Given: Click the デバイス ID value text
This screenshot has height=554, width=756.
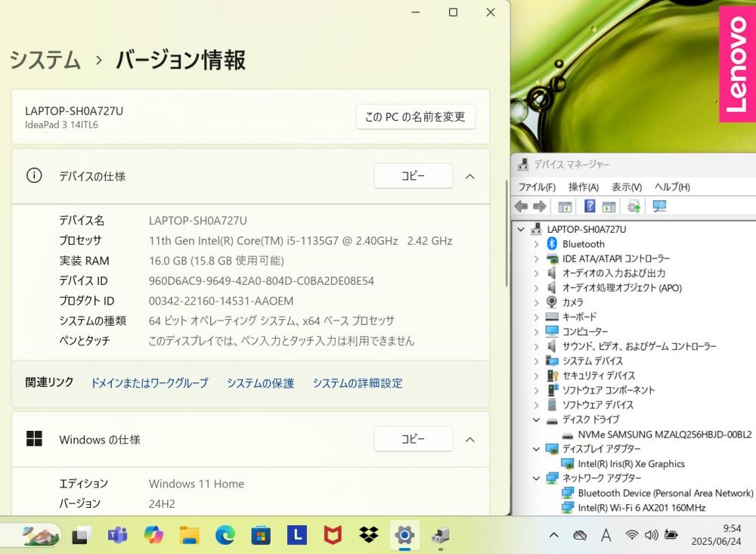Looking at the screenshot, I should pyautogui.click(x=262, y=281).
